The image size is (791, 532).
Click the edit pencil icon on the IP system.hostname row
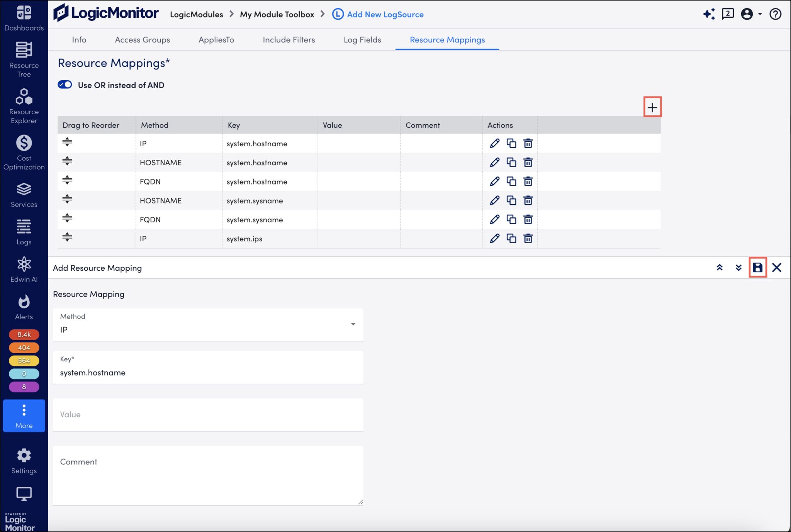point(494,143)
